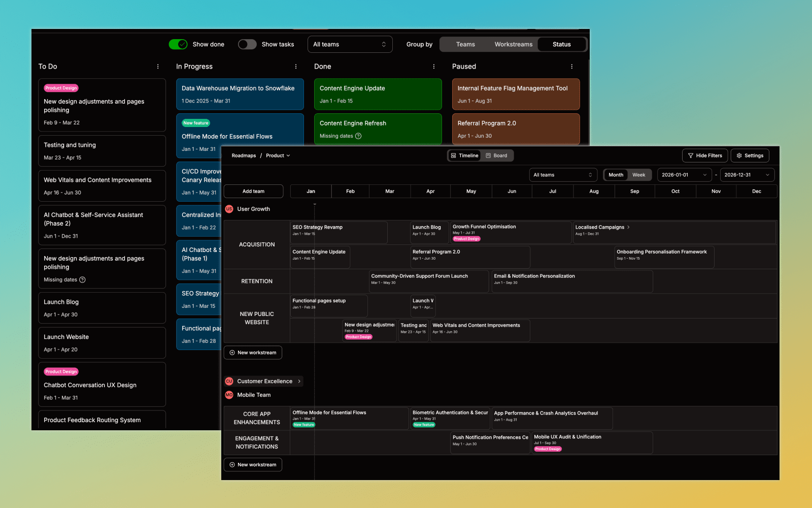
Task: Click the Missing dates info icon on Content Engine Refresh
Action: [x=358, y=136]
